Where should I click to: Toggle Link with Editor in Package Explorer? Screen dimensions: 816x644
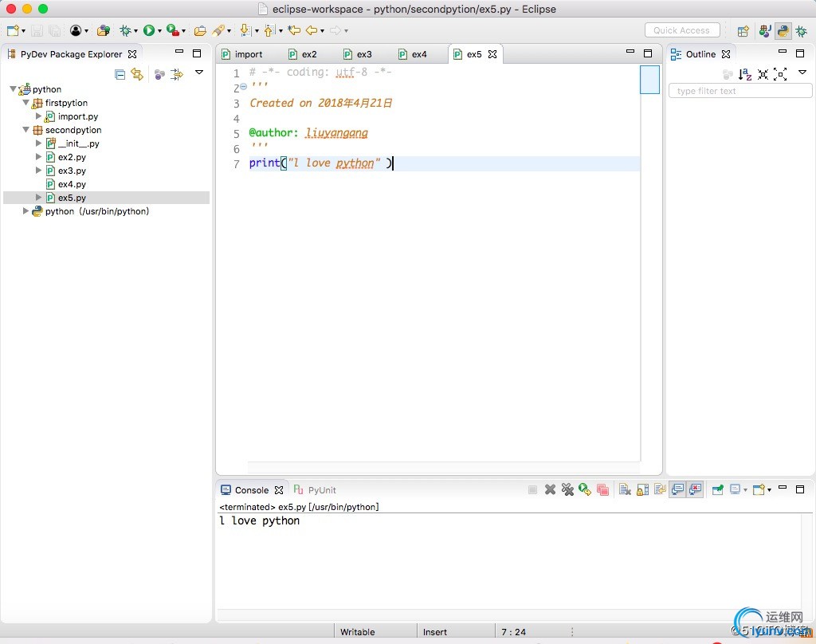137,74
